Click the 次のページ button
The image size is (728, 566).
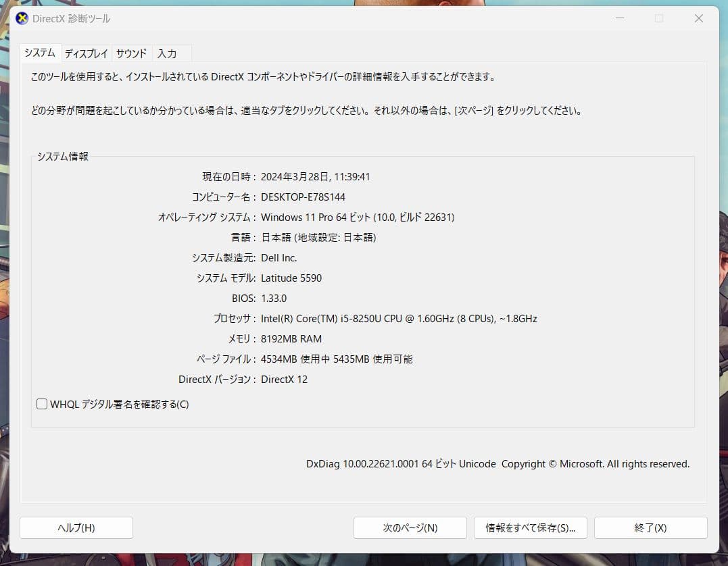pyautogui.click(x=409, y=528)
